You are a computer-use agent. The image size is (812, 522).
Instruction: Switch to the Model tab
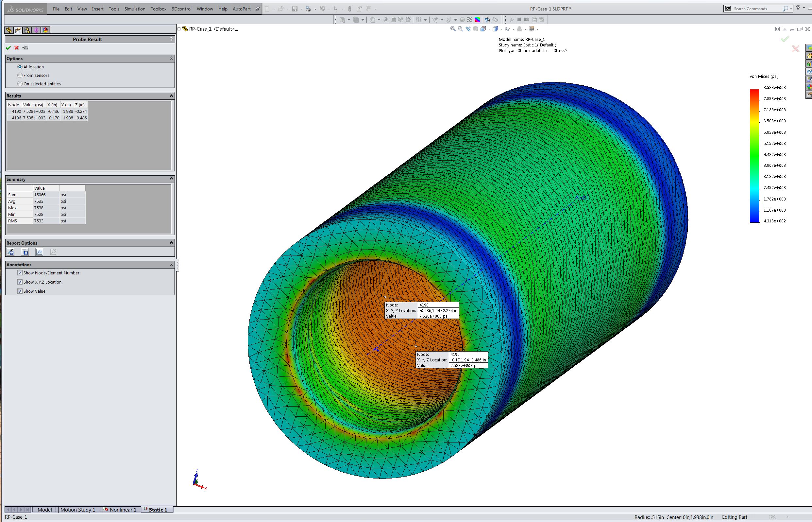[x=45, y=510]
